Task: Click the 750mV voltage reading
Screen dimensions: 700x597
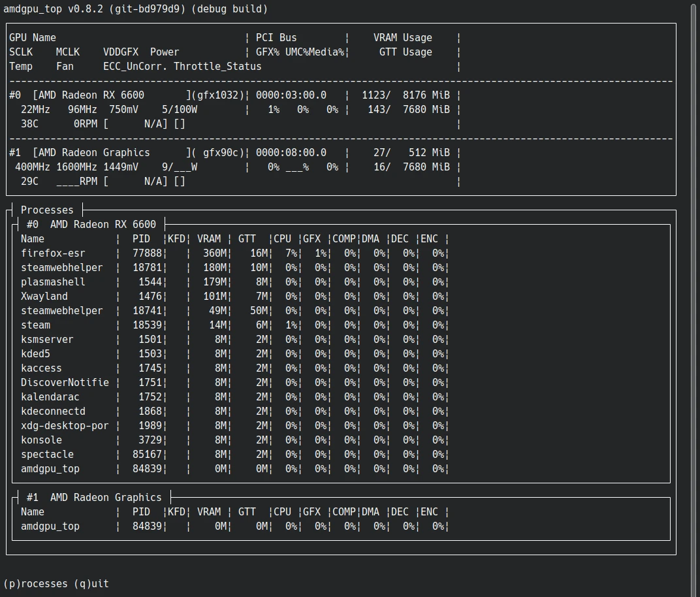Action: click(123, 109)
